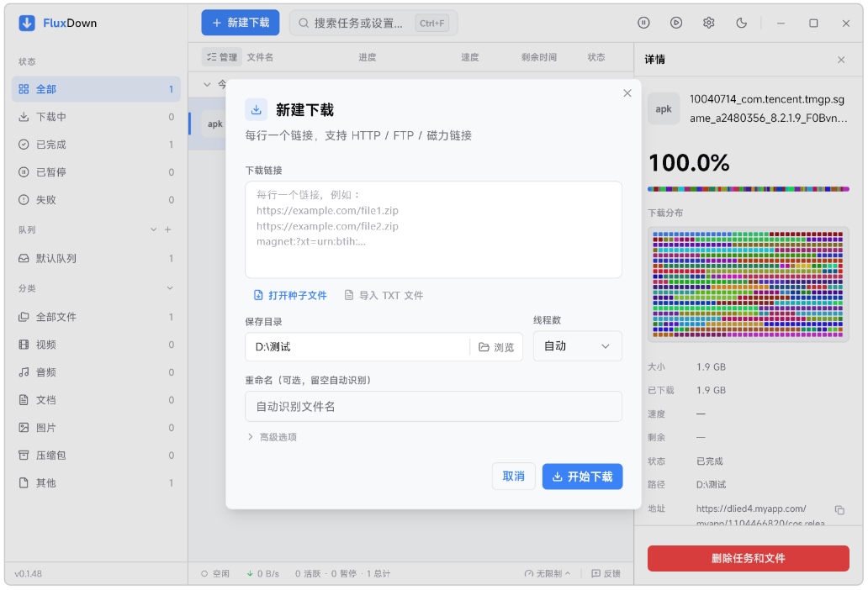Select the 压缩包 category
868x590 pixels.
point(97,455)
